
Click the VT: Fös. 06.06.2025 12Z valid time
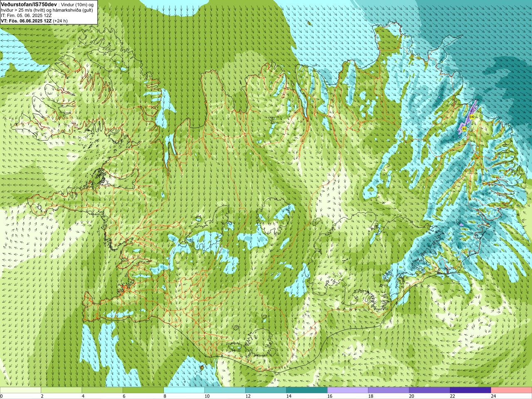coord(27,21)
